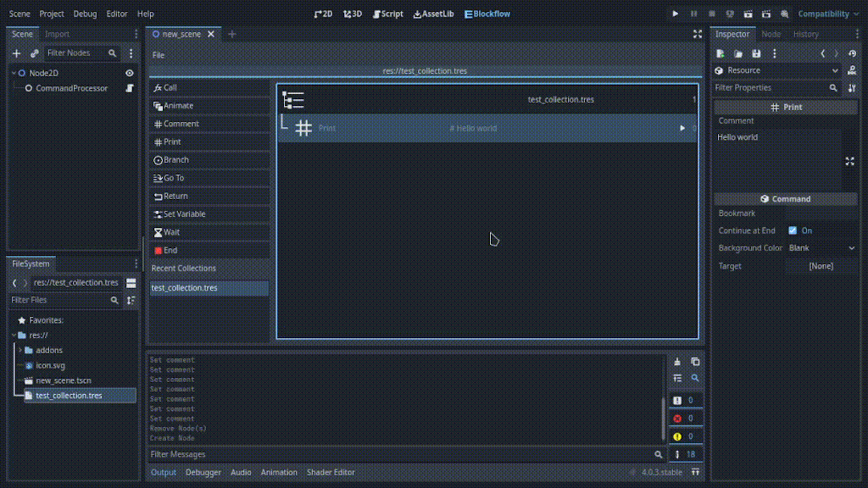Open the Project menu

click(x=51, y=14)
